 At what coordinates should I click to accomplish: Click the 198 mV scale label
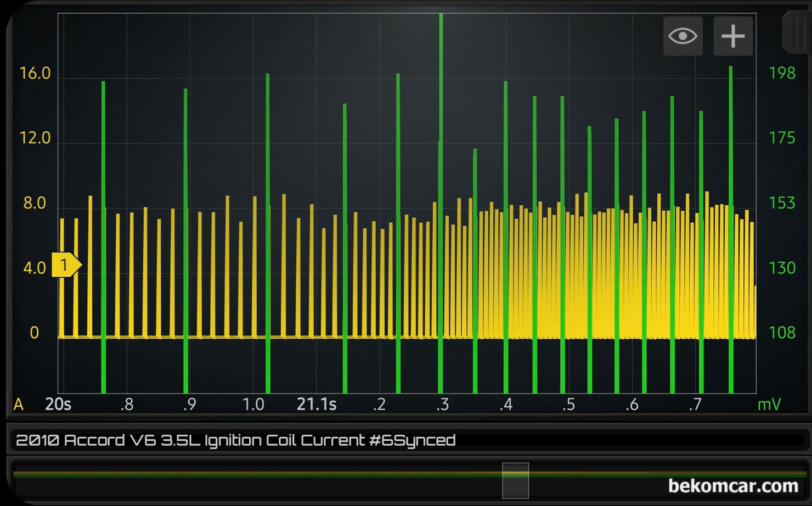point(782,73)
